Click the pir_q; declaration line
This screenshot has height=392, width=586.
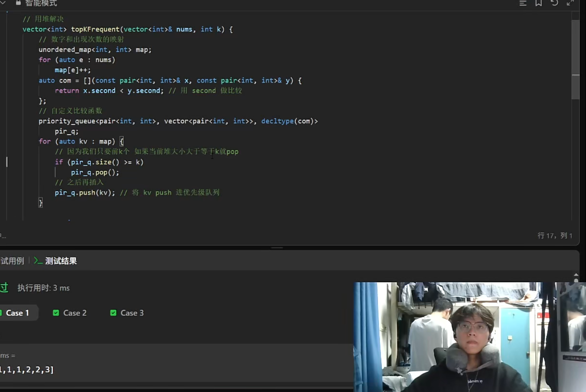pos(66,131)
